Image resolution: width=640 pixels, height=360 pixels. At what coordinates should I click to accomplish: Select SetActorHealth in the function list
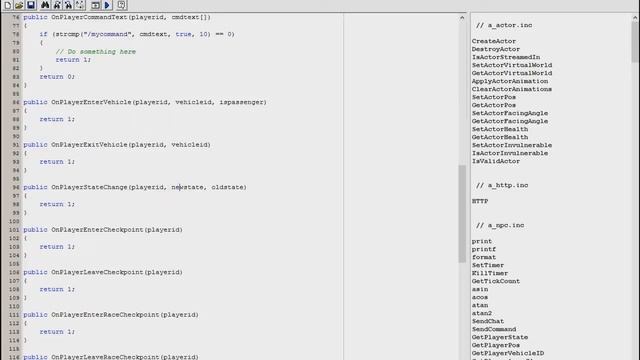point(500,129)
